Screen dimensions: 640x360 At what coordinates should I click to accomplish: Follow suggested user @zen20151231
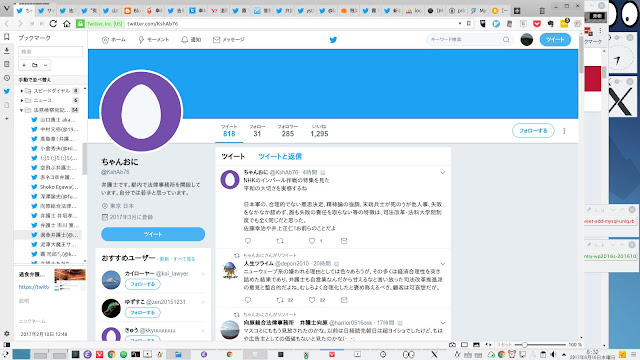click(x=142, y=313)
